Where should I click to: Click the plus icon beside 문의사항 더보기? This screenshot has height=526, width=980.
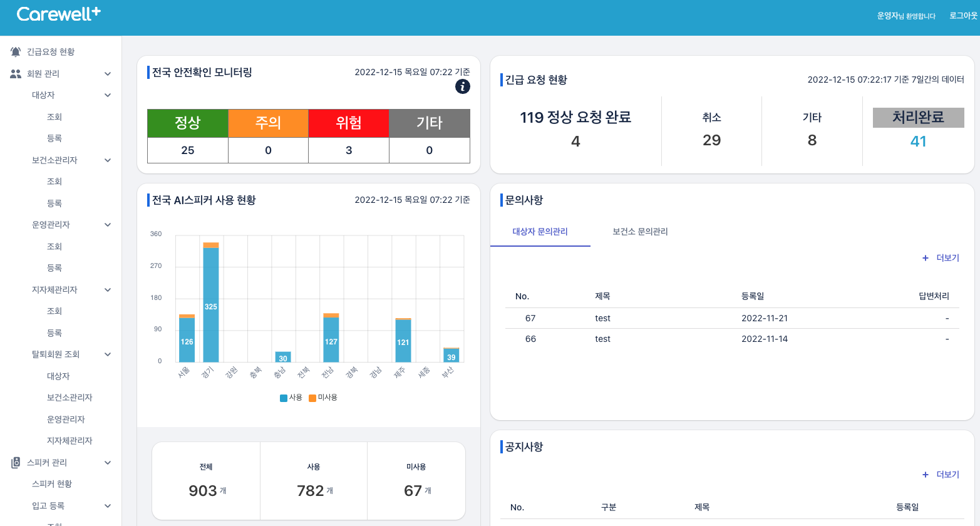(925, 258)
